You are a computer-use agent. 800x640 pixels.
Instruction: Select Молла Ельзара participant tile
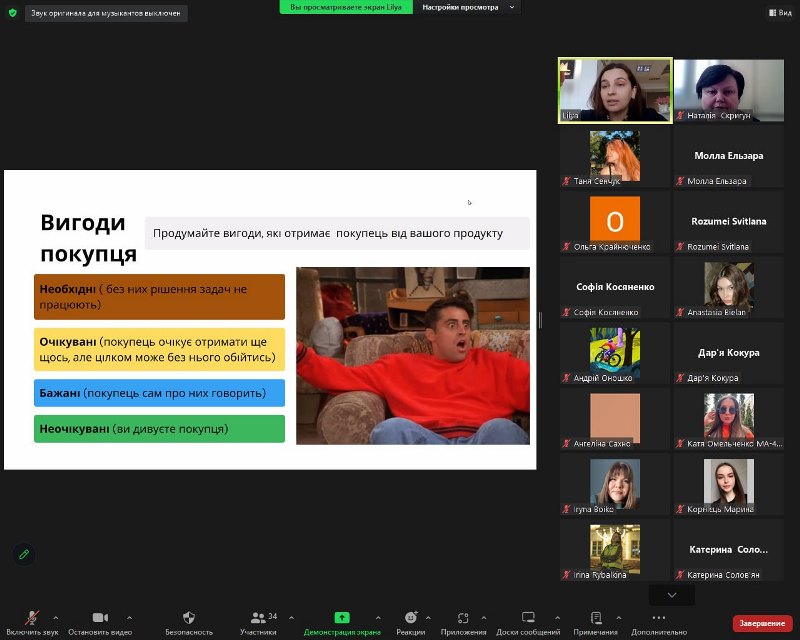tap(729, 156)
